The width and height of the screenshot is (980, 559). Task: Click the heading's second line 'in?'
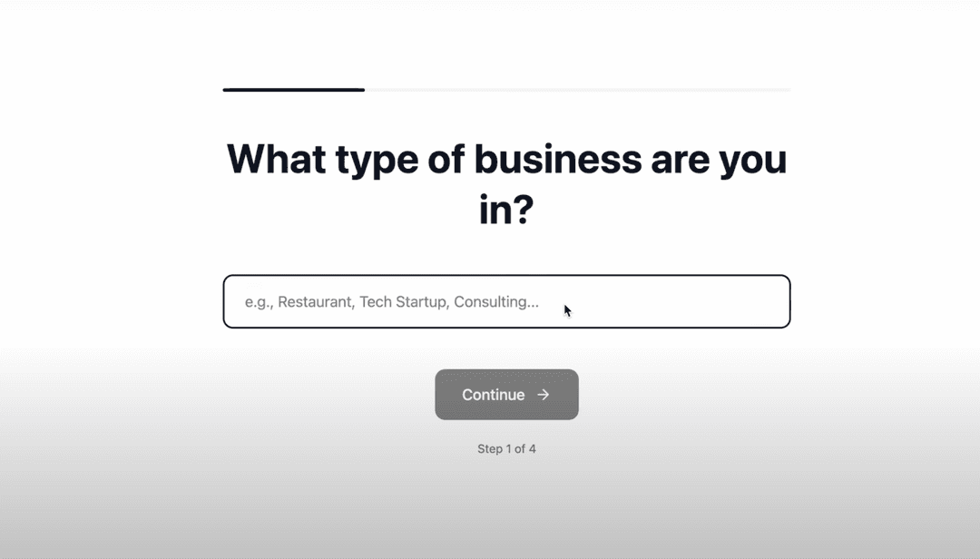[x=506, y=211]
